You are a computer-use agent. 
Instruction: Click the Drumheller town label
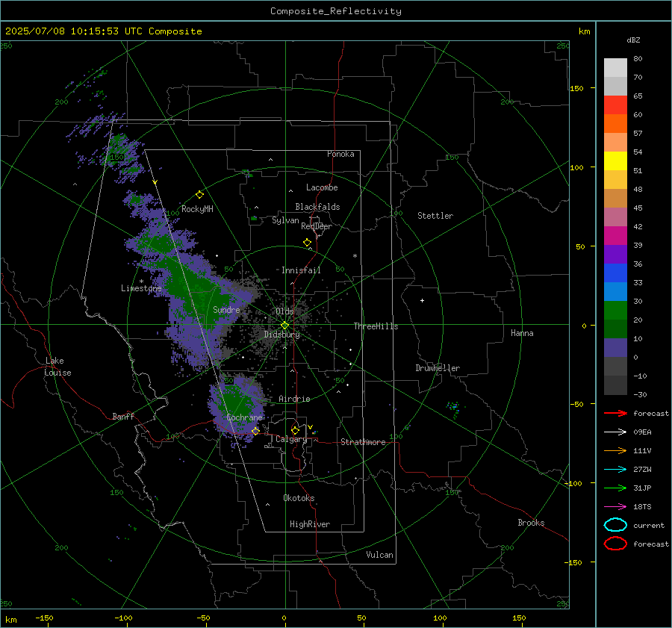click(438, 368)
